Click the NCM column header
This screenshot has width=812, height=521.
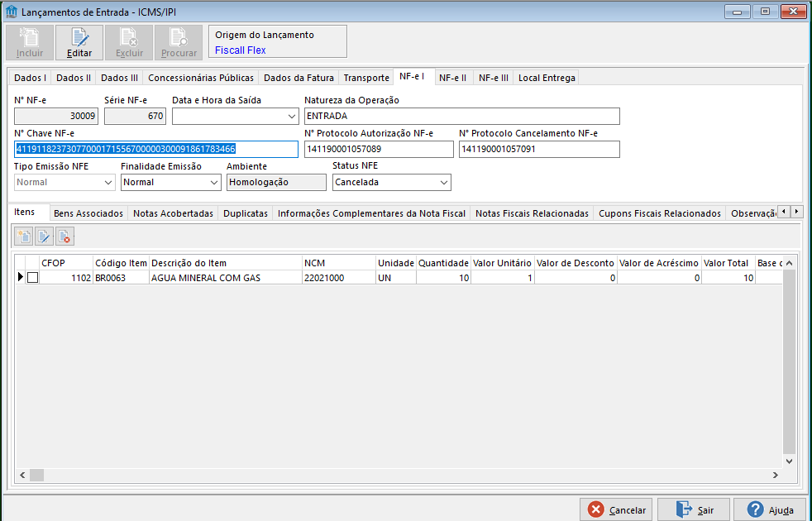coord(339,263)
